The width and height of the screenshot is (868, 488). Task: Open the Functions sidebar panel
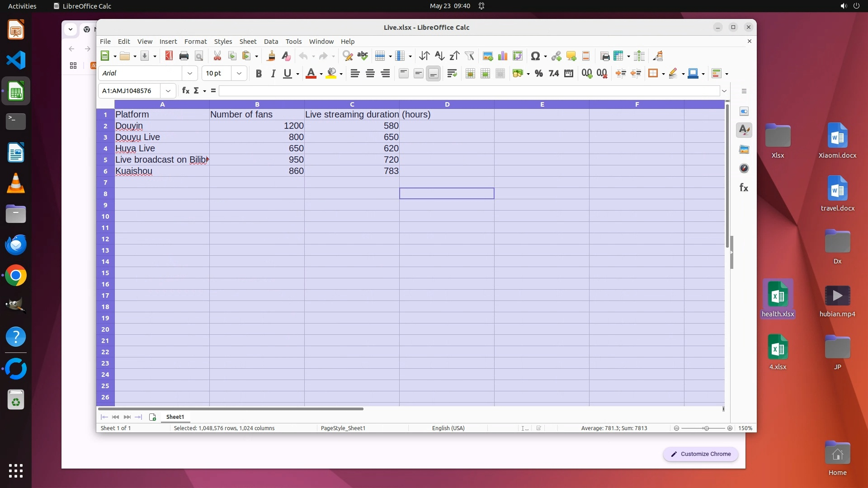point(744,188)
